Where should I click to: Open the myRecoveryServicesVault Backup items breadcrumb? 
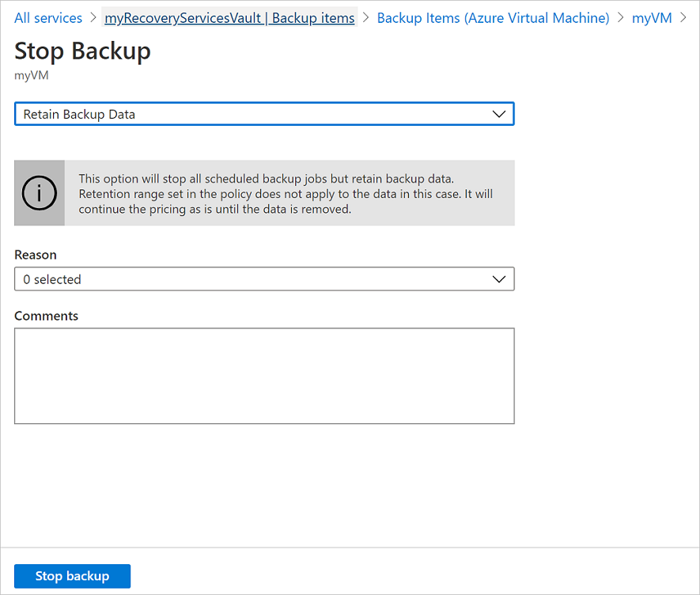tap(229, 17)
